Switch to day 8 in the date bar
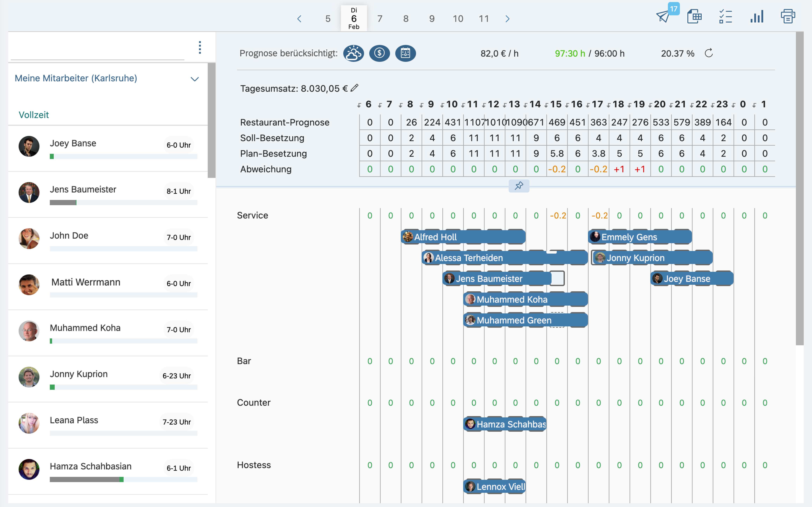812x507 pixels. coord(406,19)
